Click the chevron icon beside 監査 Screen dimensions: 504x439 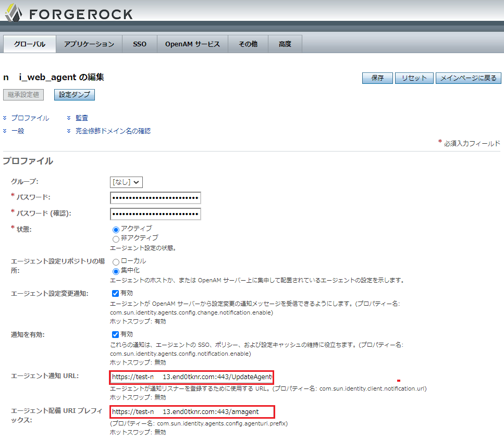pyautogui.click(x=69, y=118)
